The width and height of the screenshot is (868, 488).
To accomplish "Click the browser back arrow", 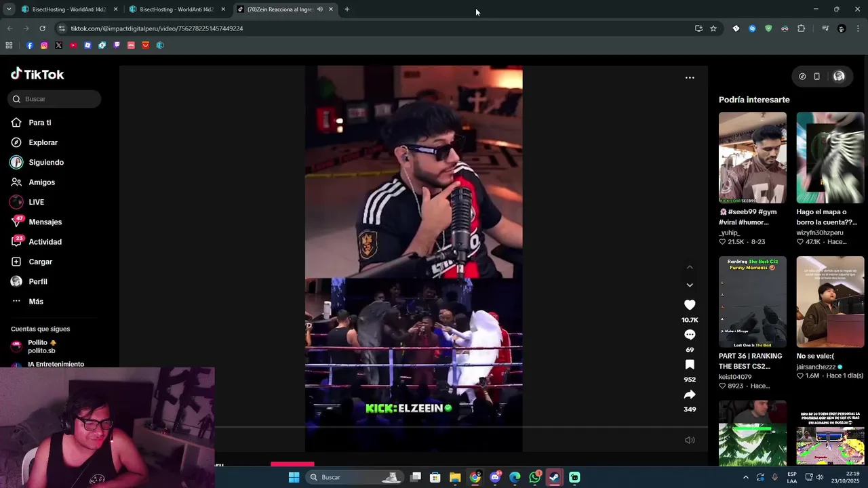I will coord(9,28).
